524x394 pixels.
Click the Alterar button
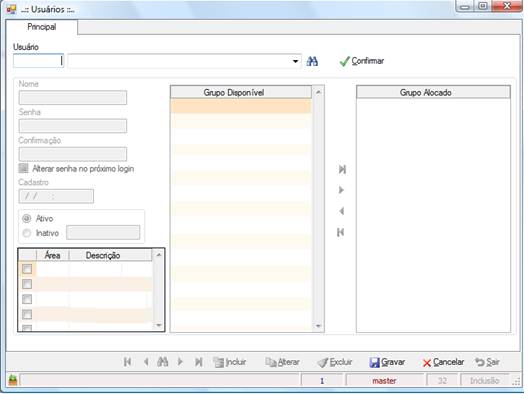pos(282,362)
